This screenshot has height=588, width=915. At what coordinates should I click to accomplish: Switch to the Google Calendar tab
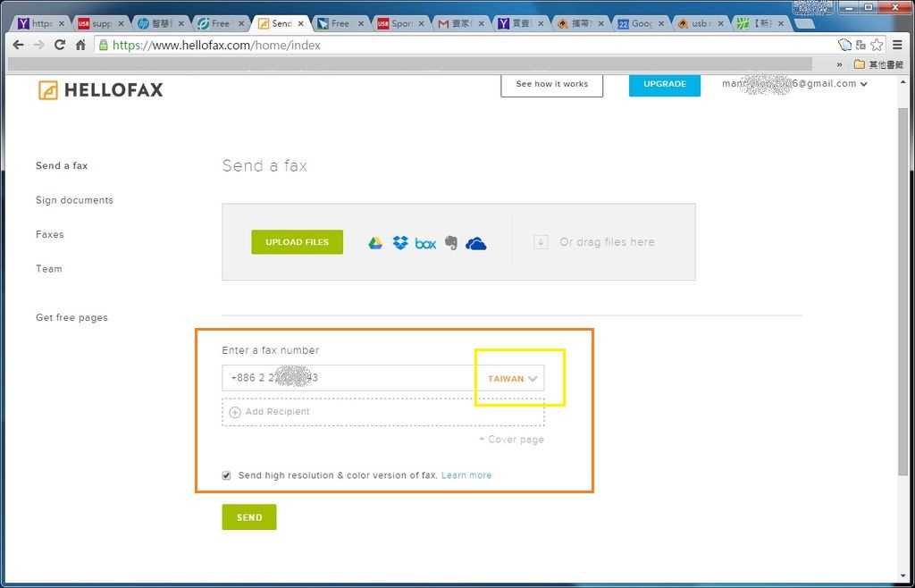642,24
